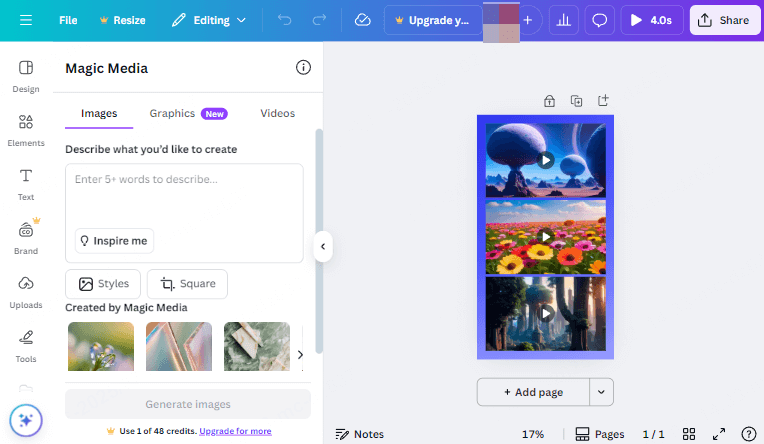
Task: Switch to the Graphics tab
Action: click(189, 114)
